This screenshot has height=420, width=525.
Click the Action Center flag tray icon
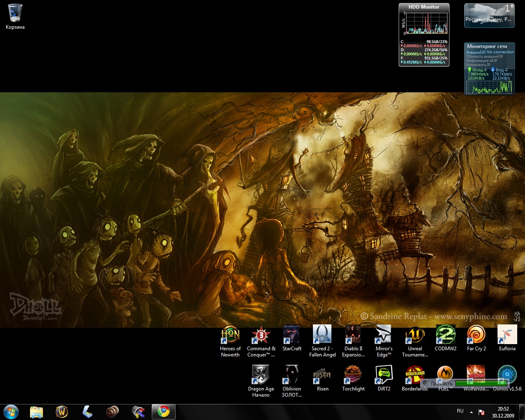(482, 412)
